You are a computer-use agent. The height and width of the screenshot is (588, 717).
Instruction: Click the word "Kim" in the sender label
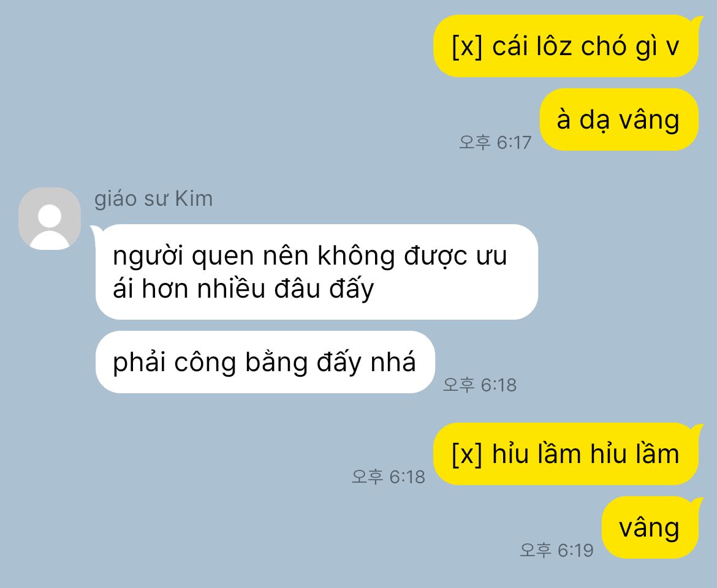[x=194, y=199]
